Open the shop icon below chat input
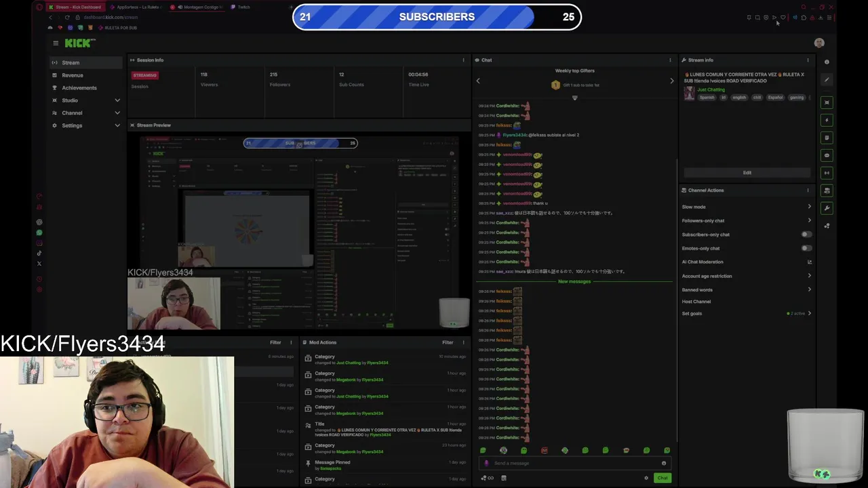Image resolution: width=868 pixels, height=488 pixels. pos(503,478)
